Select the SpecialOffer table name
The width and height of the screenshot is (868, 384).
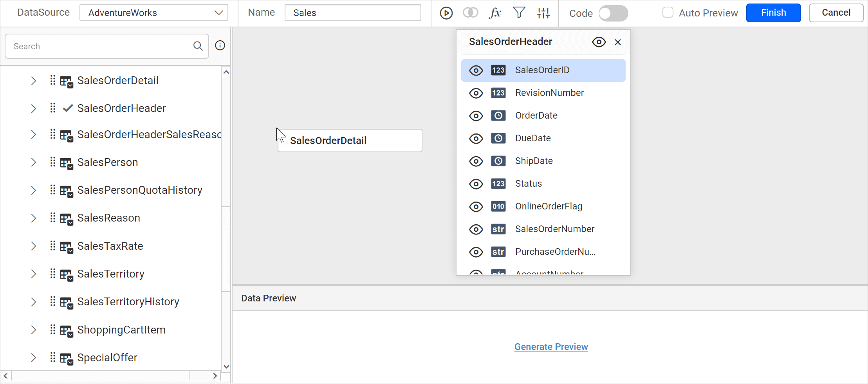(107, 357)
